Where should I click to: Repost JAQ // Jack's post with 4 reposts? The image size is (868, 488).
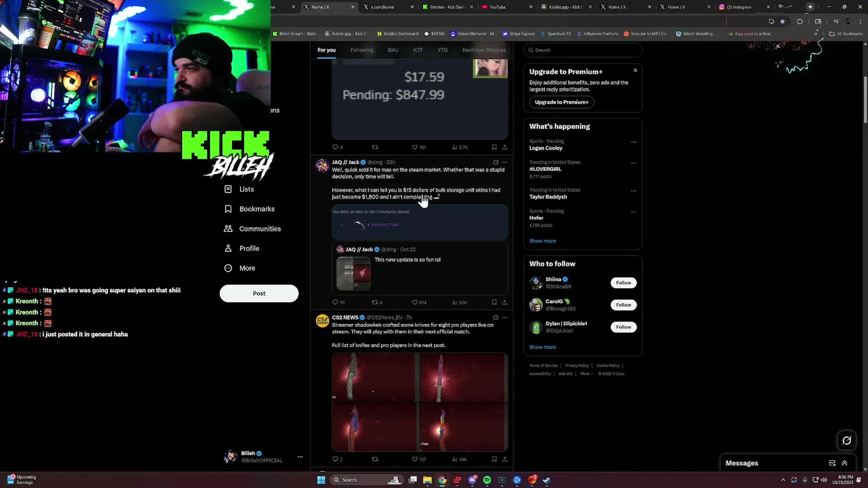[x=377, y=302]
